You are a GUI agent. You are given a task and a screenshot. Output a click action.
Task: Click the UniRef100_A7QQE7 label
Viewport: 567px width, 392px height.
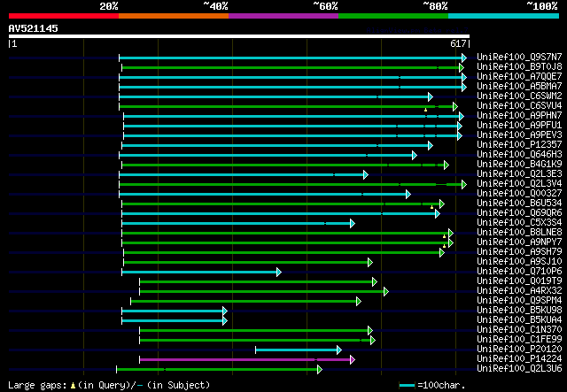519,76
